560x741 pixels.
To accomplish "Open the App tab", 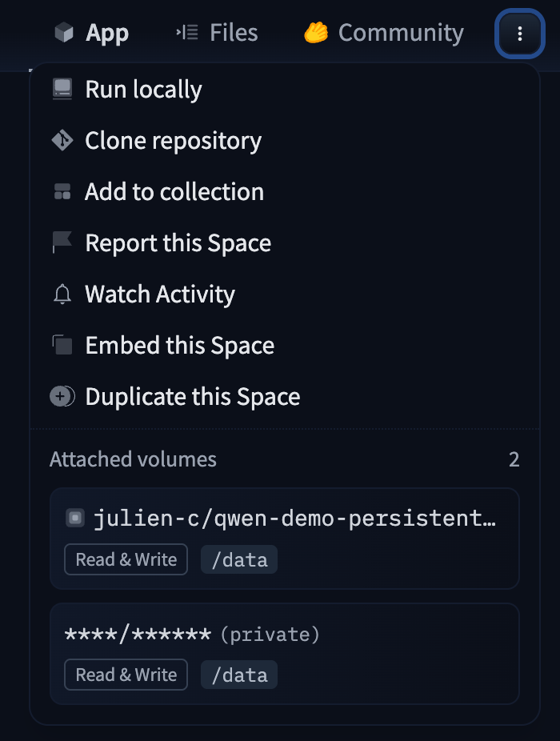I will point(91,33).
